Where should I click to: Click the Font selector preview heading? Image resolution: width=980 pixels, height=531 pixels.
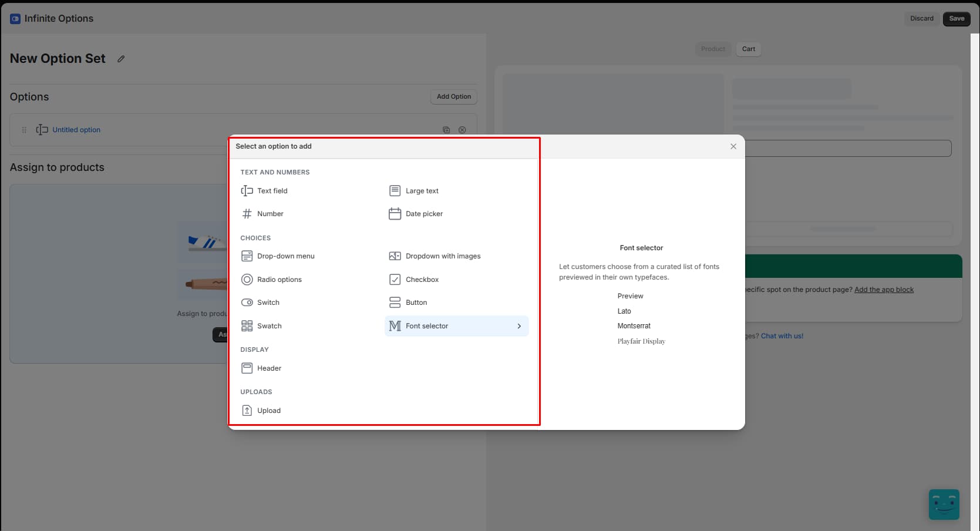pyautogui.click(x=641, y=248)
